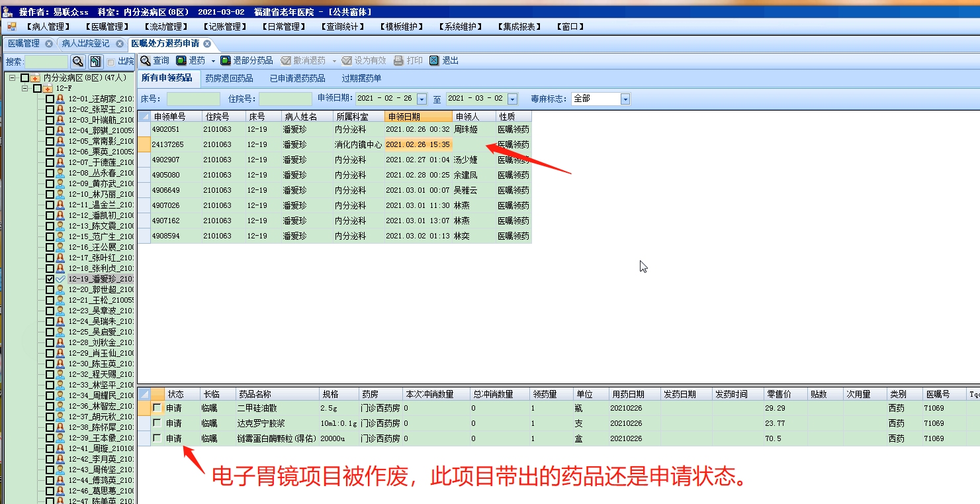Open the 【医嘱管理】 menu
This screenshot has height=504, width=980.
click(x=107, y=26)
